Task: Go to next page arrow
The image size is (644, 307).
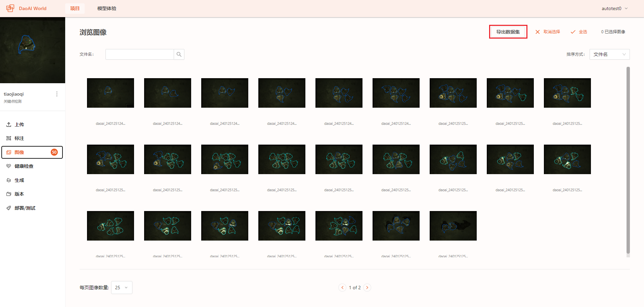Action: tap(367, 288)
